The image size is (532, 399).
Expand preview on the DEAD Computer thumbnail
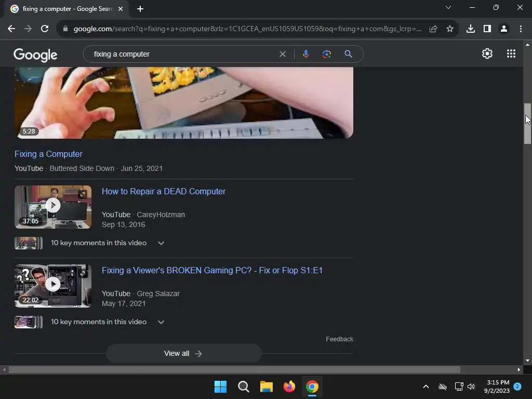83,194
